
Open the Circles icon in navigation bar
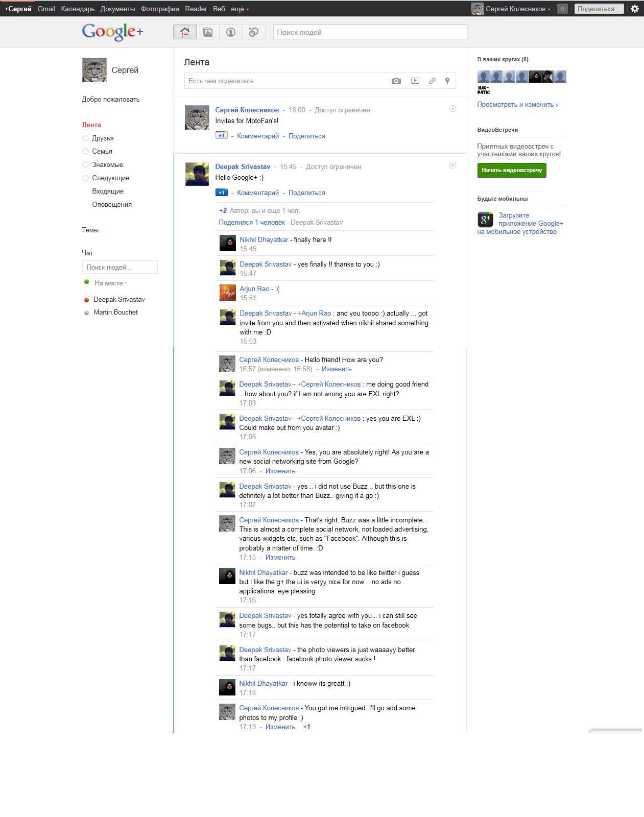pos(254,32)
